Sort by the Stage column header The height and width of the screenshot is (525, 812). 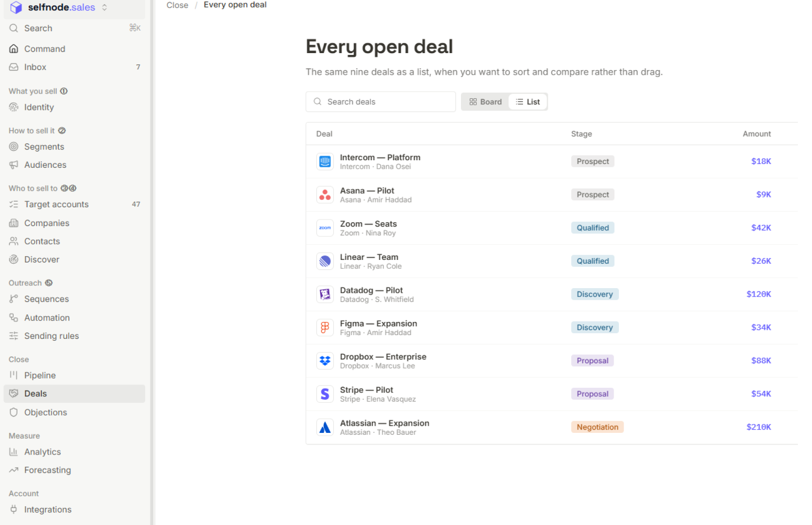[581, 134]
